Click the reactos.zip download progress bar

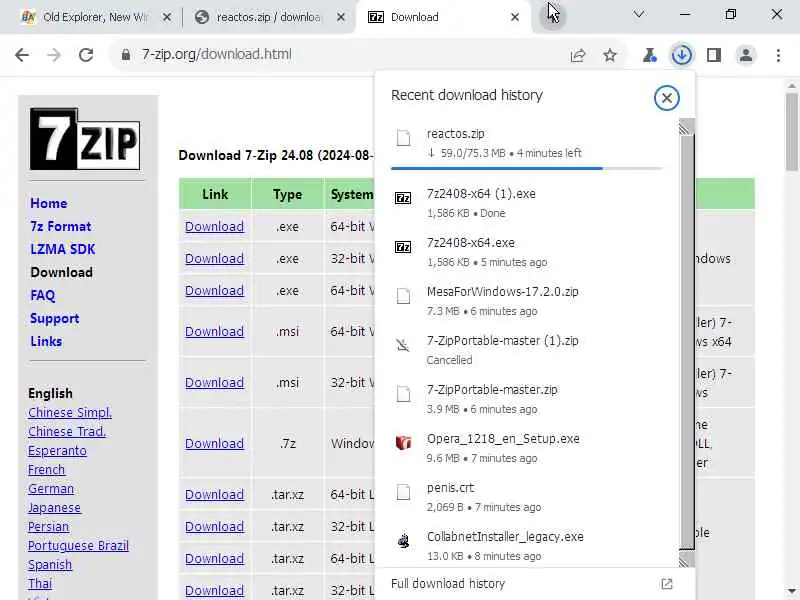point(527,168)
